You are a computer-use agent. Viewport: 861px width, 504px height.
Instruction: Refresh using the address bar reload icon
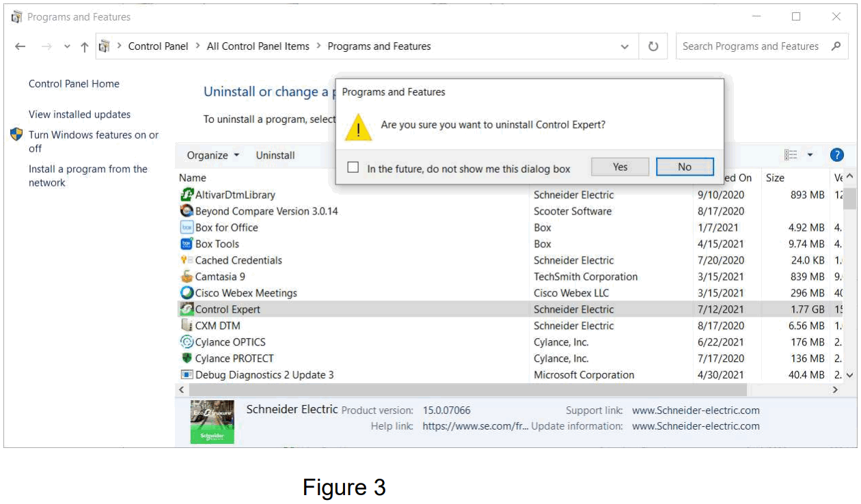[653, 46]
